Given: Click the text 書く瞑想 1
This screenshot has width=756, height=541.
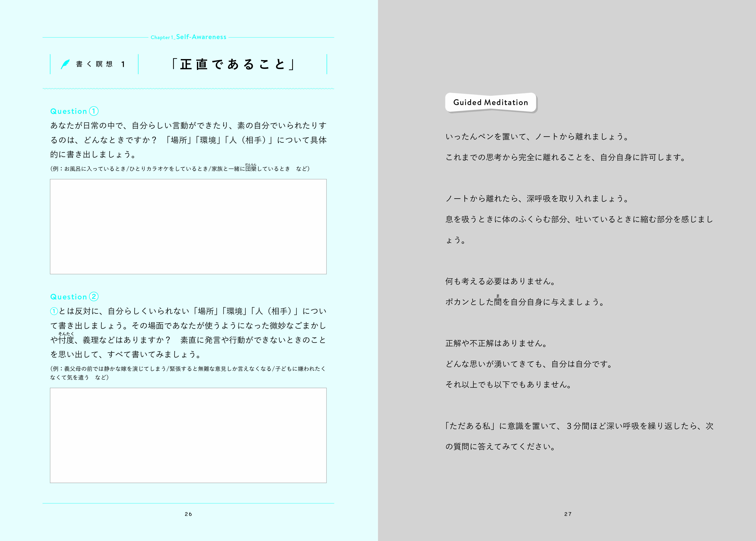Looking at the screenshot, I should [100, 64].
